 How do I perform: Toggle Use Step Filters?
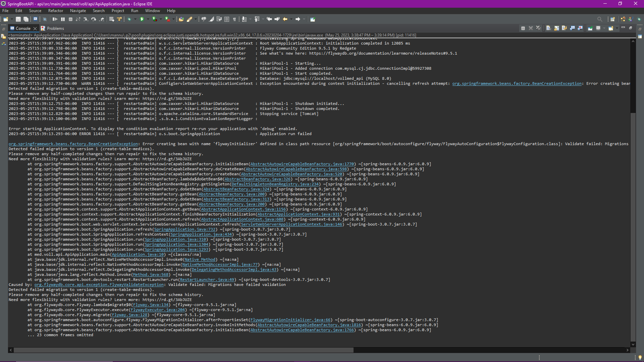point(119,19)
